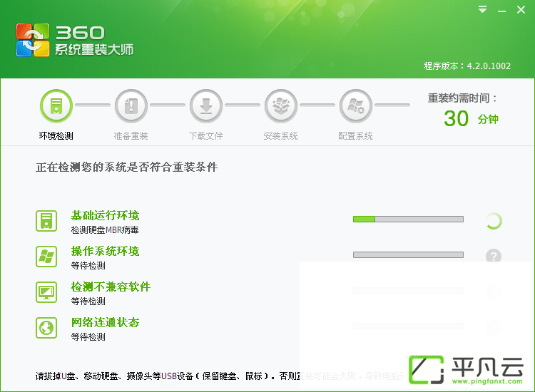Click the 正在检测您的系统 status heading
The width and height of the screenshot is (535, 392).
(126, 167)
